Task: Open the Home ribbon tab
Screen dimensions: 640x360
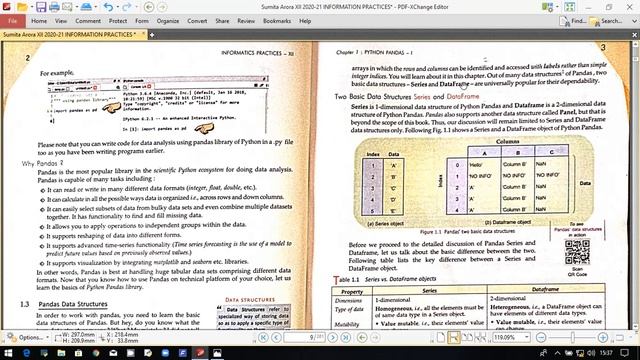Action: click(x=39, y=21)
